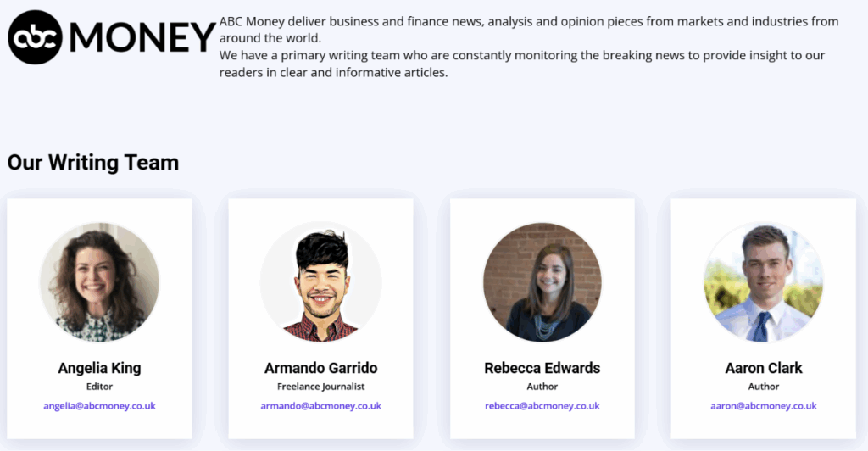This screenshot has width=868, height=451.
Task: Click the MONEY wordmark in the logo
Action: (x=142, y=37)
